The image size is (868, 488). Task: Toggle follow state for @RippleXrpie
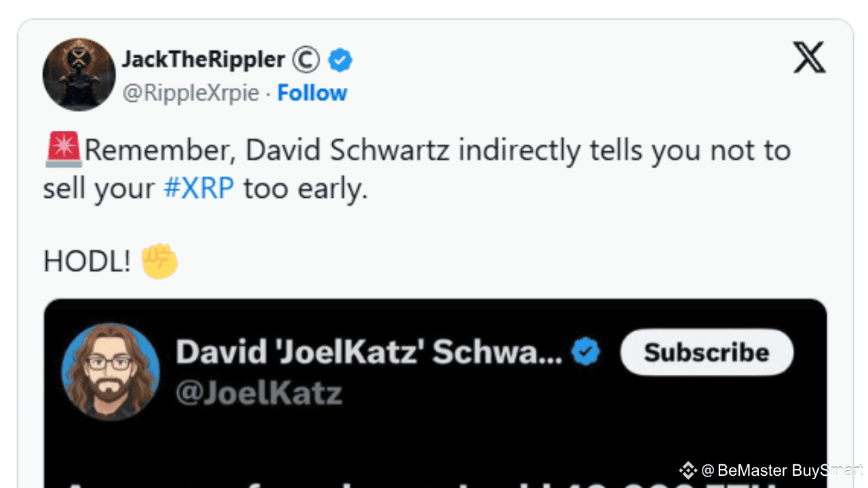coord(312,93)
